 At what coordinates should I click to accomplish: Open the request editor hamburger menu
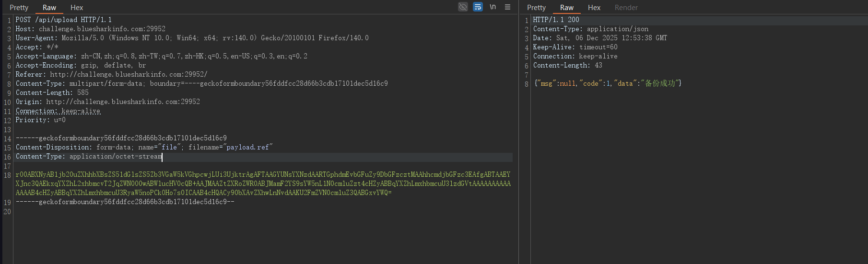(x=507, y=7)
